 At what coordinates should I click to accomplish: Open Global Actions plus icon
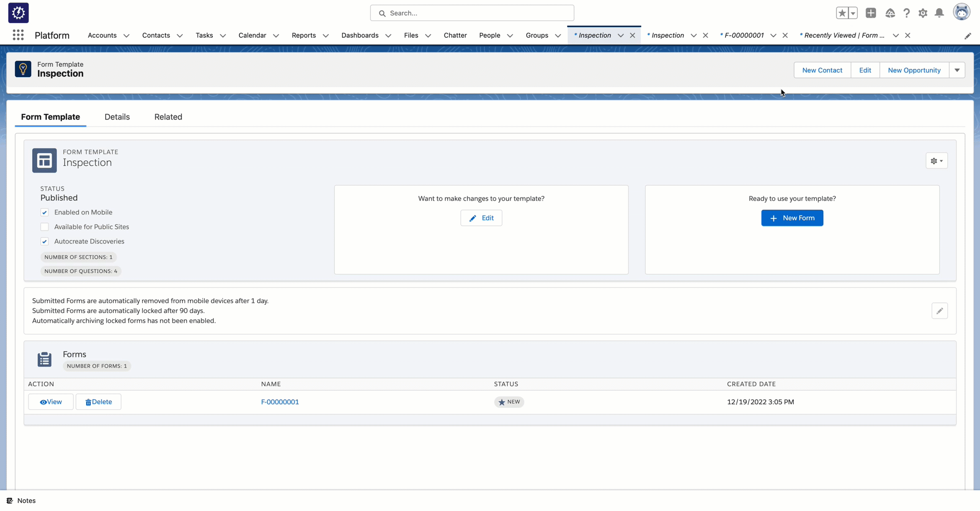[x=871, y=13]
